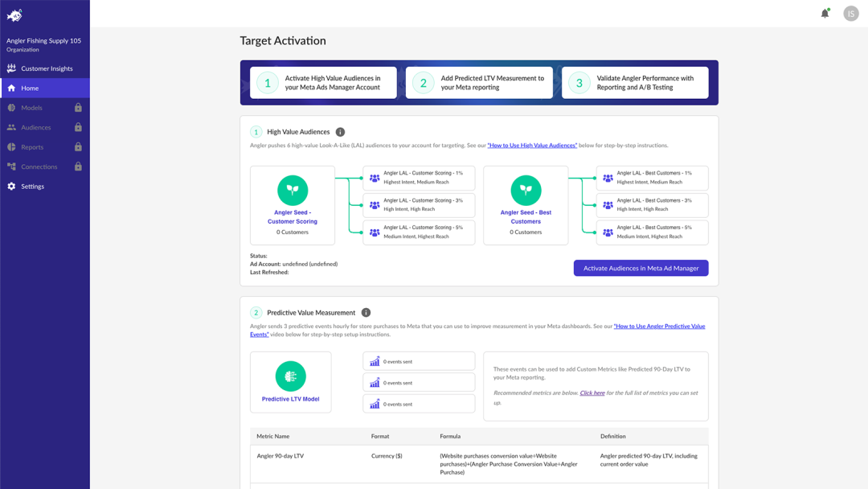Open Customer Insights in the sidebar
The image size is (868, 489).
point(44,68)
